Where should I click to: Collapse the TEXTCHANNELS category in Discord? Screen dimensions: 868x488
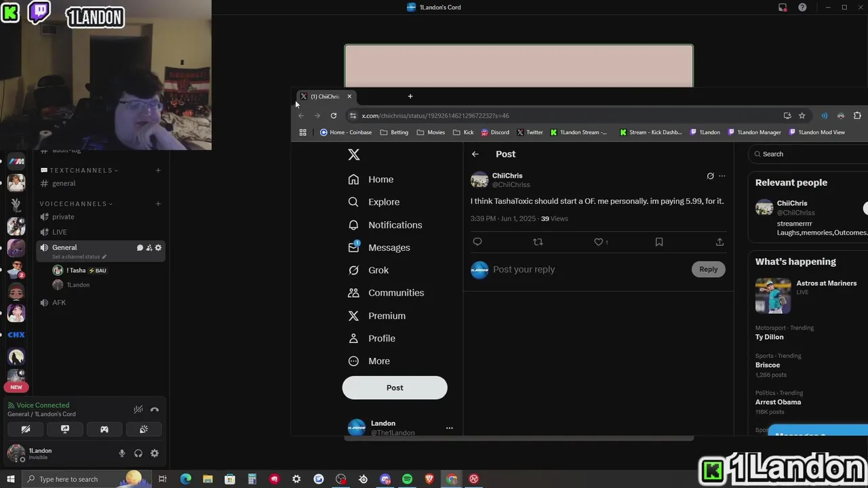coord(80,170)
